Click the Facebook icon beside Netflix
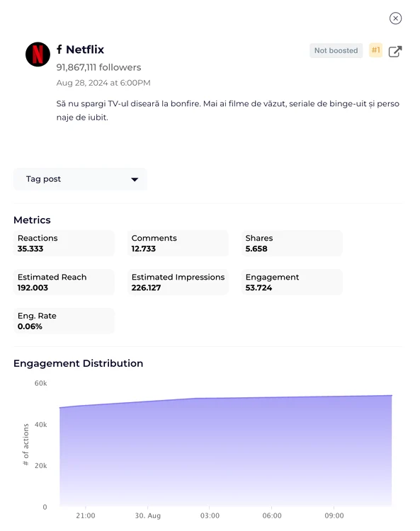 tap(59, 50)
